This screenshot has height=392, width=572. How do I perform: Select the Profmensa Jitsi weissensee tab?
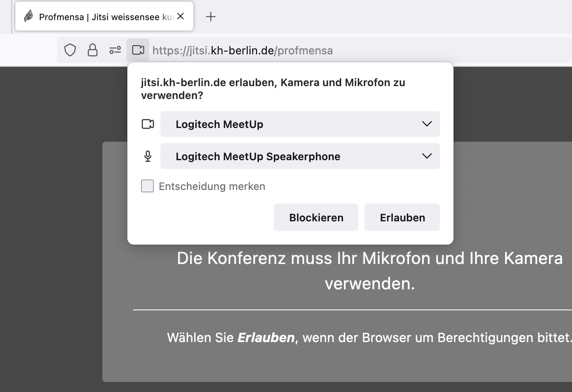coord(104,17)
